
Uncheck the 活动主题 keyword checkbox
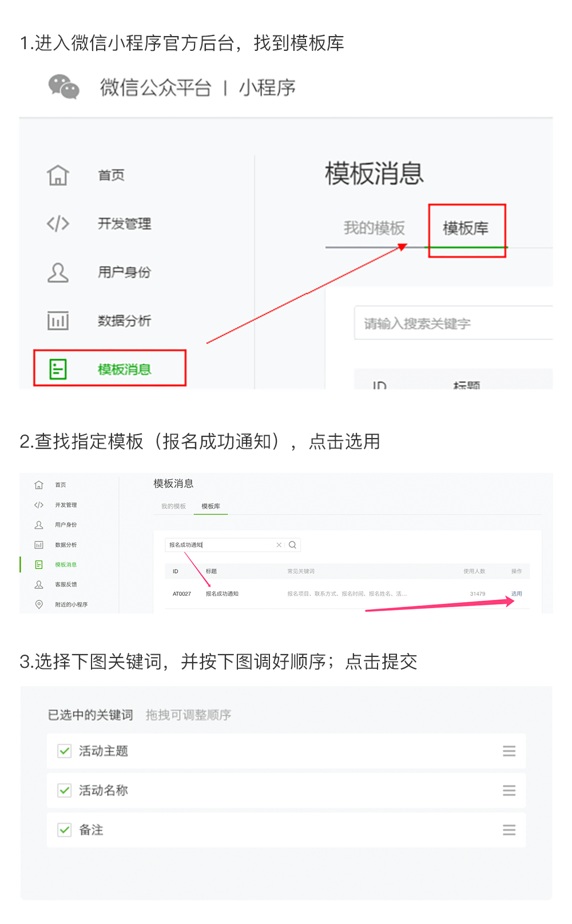[65, 751]
